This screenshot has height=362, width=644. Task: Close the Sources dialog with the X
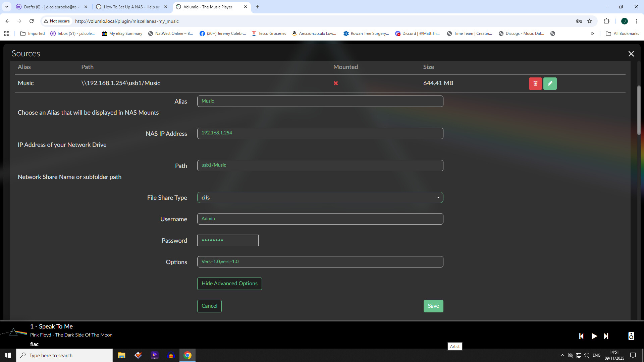point(631,54)
